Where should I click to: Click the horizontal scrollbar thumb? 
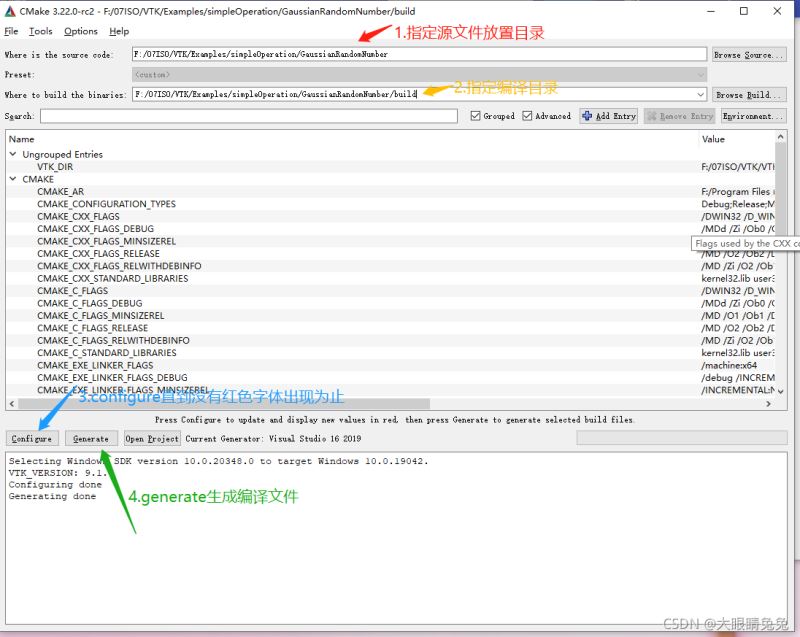223,404
